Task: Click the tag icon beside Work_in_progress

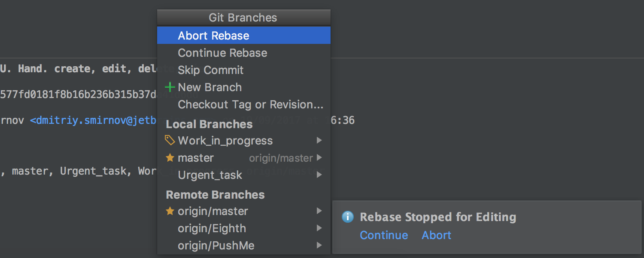Action: click(x=170, y=140)
